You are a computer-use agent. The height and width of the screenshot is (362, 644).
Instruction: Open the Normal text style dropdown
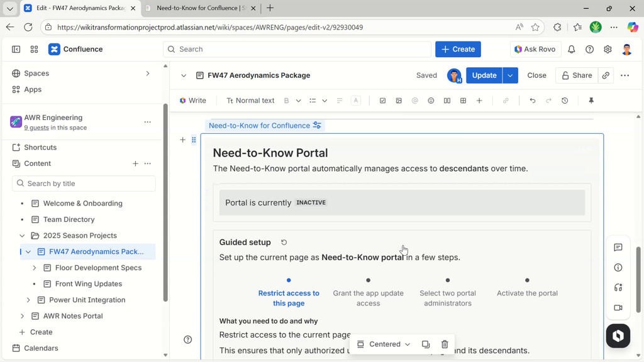(251, 101)
